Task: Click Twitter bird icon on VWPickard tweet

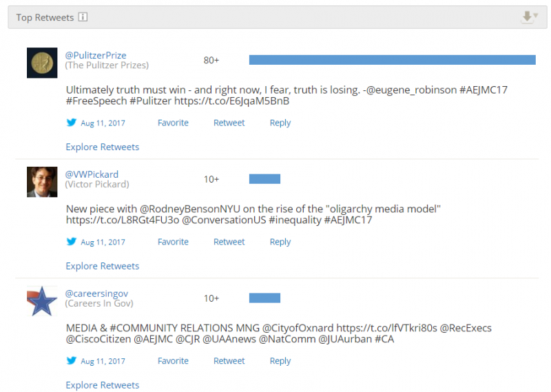Action: point(72,242)
